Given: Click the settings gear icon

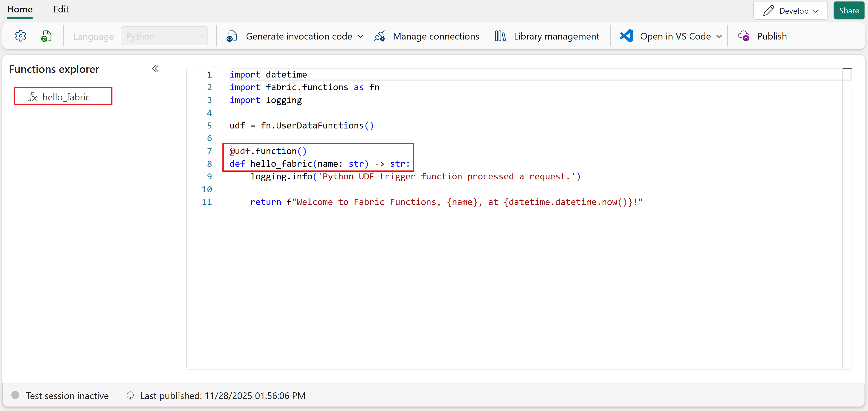Looking at the screenshot, I should pos(21,36).
